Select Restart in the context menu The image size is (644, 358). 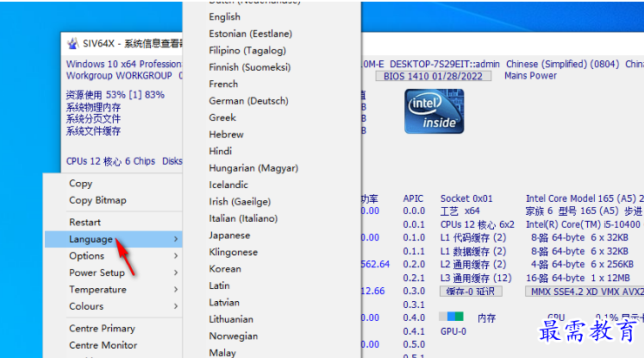[84, 223]
